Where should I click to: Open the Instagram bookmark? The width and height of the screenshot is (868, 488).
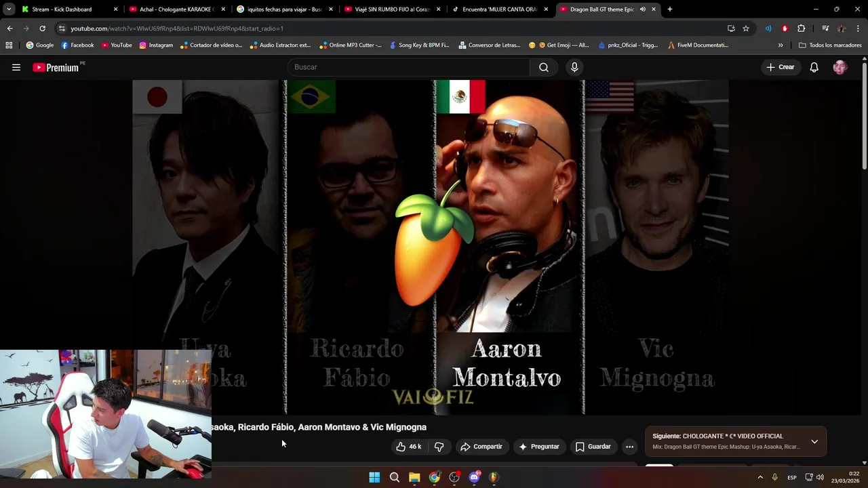(156, 45)
